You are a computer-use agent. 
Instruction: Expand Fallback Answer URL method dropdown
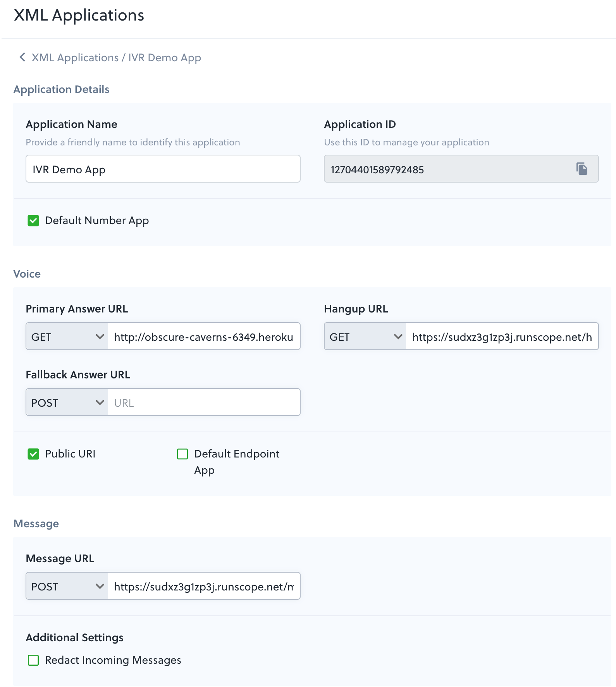pyautogui.click(x=67, y=402)
